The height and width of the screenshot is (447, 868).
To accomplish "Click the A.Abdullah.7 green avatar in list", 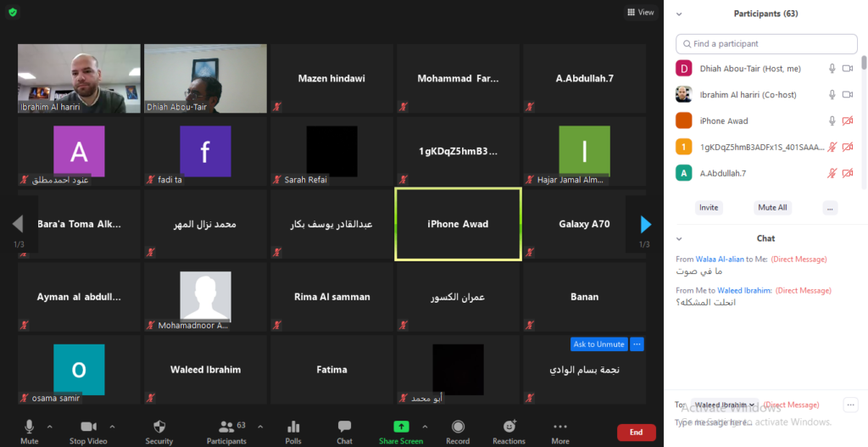I will (684, 173).
